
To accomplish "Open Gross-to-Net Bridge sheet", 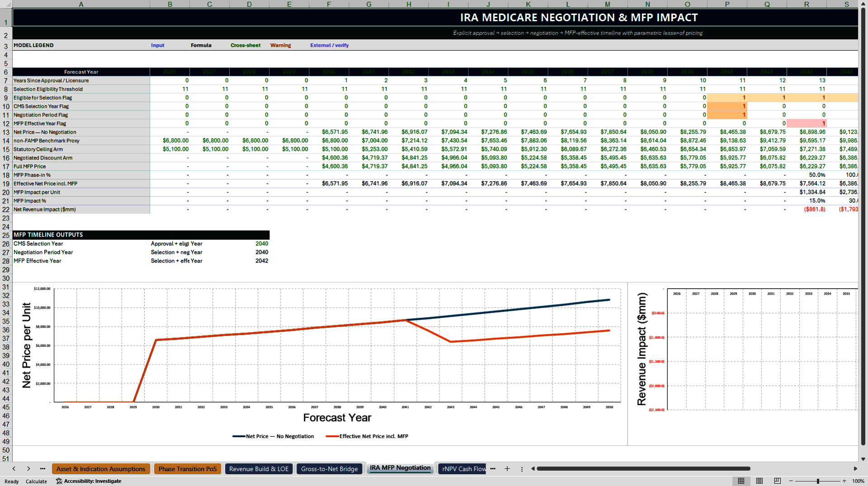I will (x=329, y=469).
